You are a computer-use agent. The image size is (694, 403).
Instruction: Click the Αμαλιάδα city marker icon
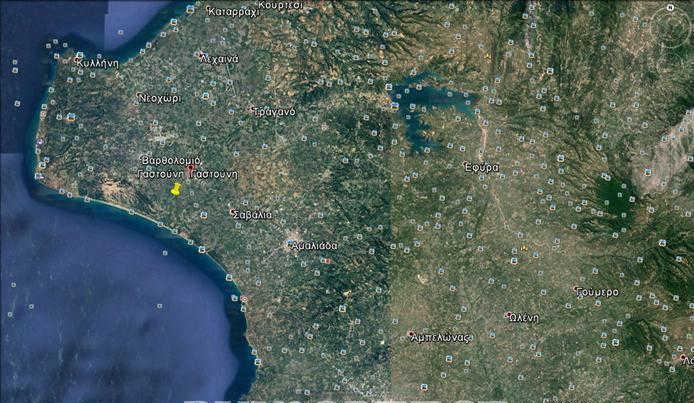coord(289,242)
